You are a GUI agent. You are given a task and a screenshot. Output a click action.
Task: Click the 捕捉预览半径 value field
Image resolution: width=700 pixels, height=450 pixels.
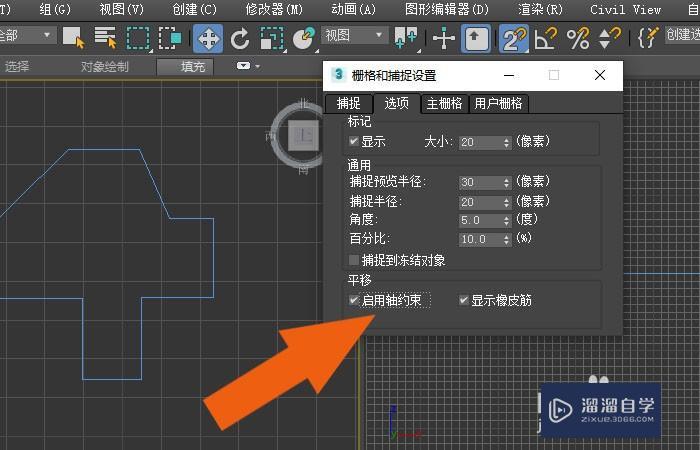click(x=480, y=182)
